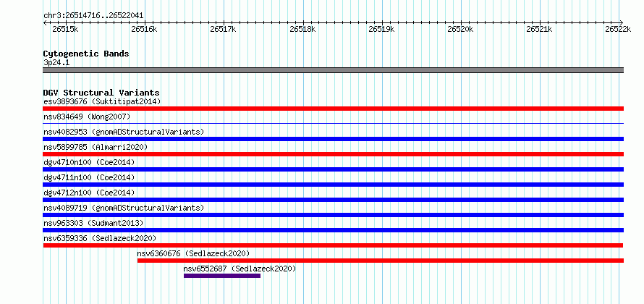Select the red nsv6360676 variant bar
Viewport: 644px width, 304px height.
pyautogui.click(x=381, y=261)
